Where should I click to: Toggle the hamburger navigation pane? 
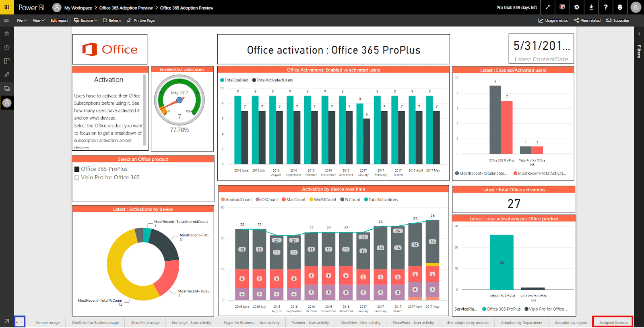pos(6,21)
